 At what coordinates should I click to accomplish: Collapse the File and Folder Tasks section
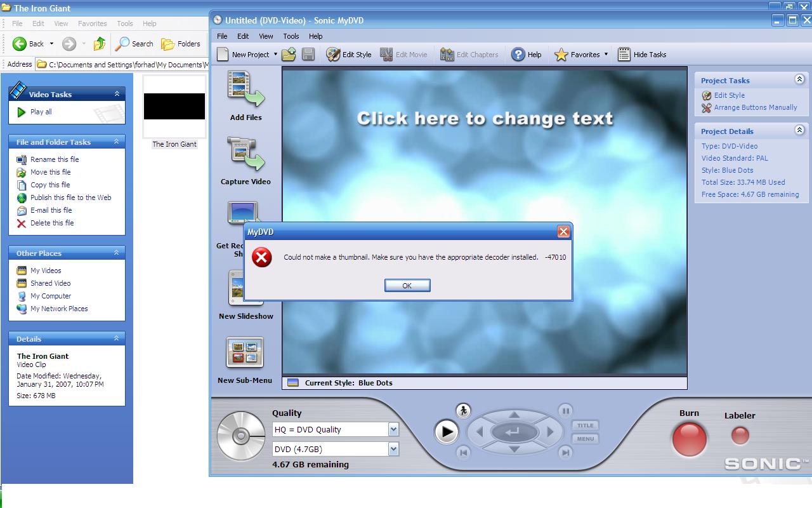coord(117,142)
